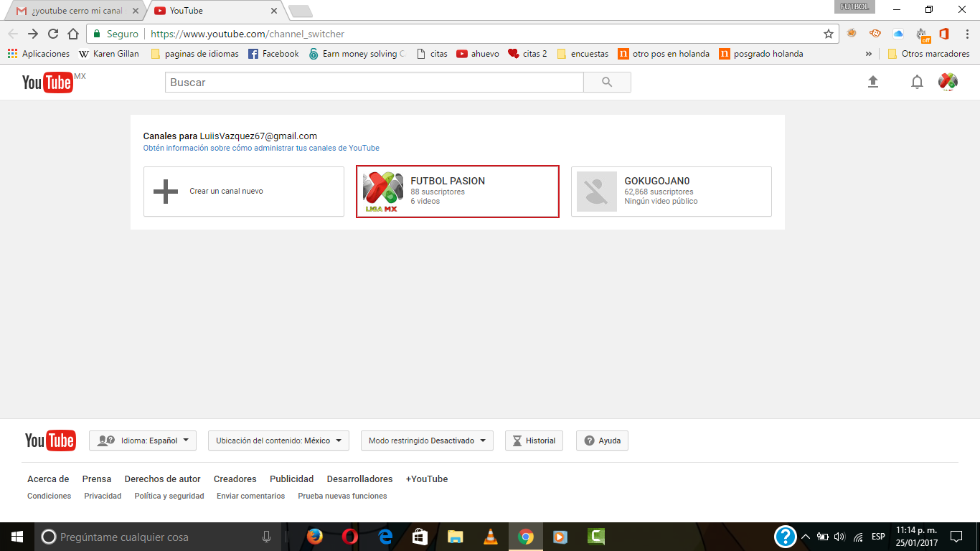This screenshot has width=980, height=551.
Task: Click the extension icon with off badge
Action: 923,34
